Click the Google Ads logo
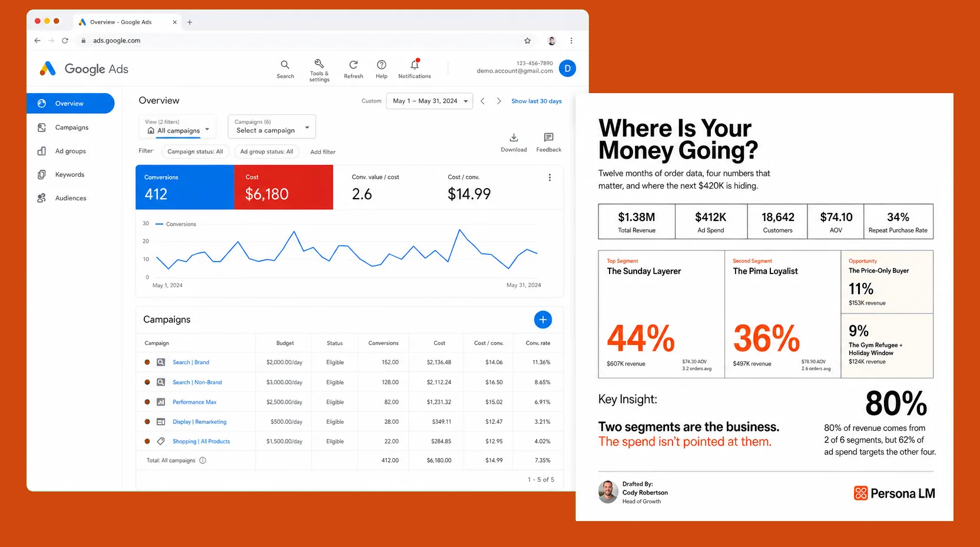 click(x=84, y=69)
